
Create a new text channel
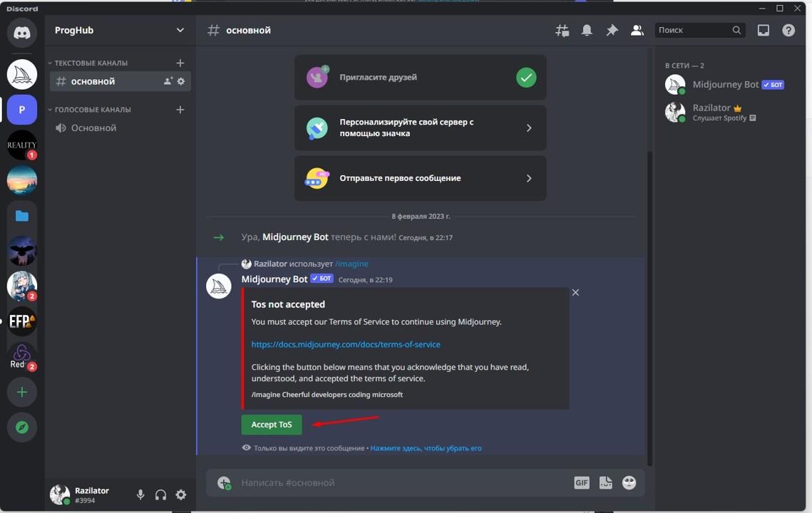coord(180,63)
